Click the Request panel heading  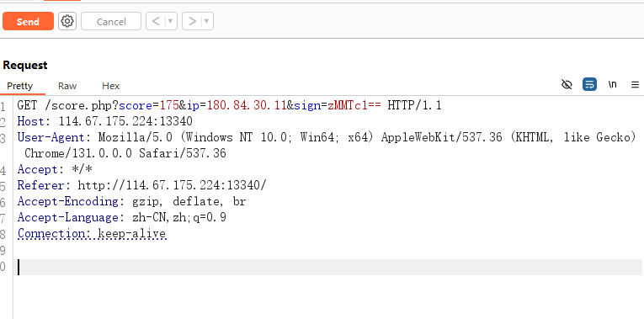pos(25,65)
